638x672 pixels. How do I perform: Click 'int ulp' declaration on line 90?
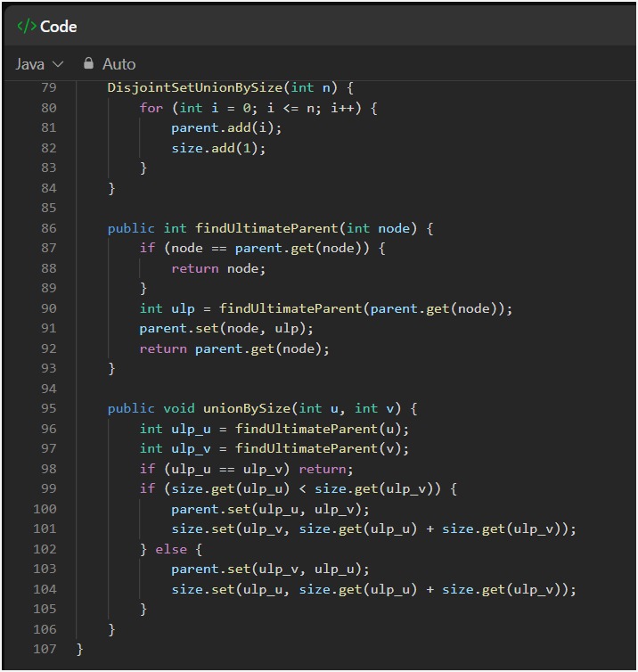168,308
